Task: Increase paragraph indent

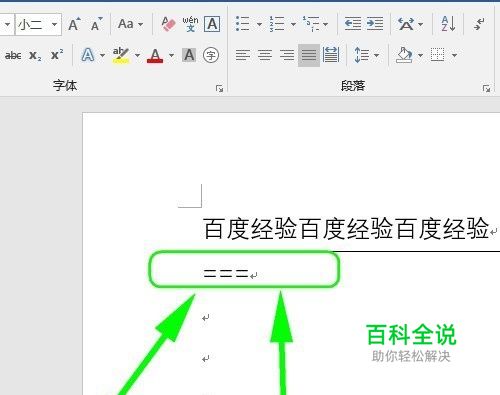Action: click(375, 24)
